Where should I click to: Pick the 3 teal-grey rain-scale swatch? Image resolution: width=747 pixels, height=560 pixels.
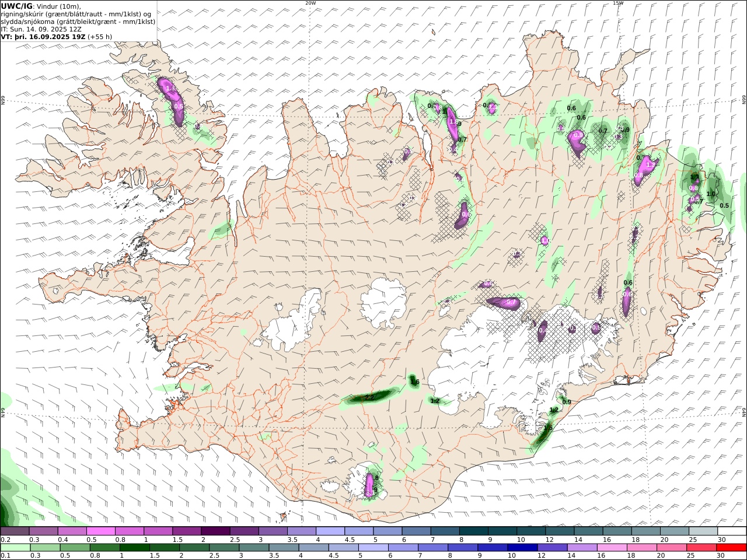[254, 548]
